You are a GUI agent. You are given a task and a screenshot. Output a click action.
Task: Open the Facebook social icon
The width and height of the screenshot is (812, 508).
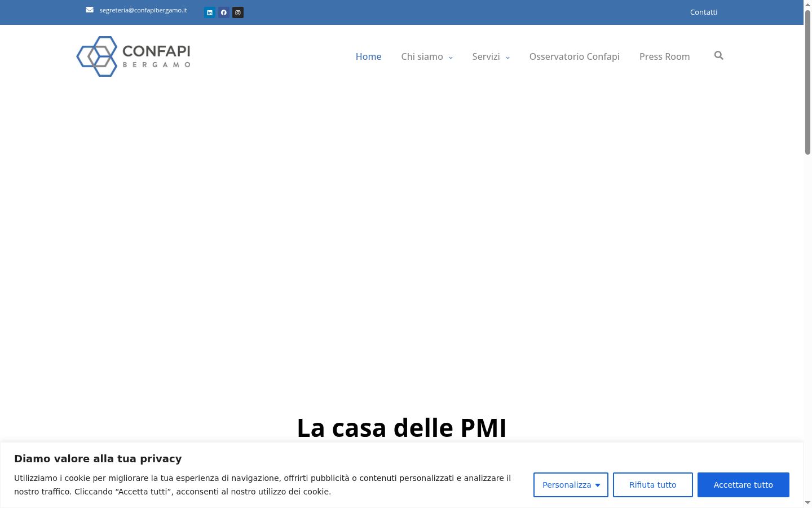tap(224, 12)
